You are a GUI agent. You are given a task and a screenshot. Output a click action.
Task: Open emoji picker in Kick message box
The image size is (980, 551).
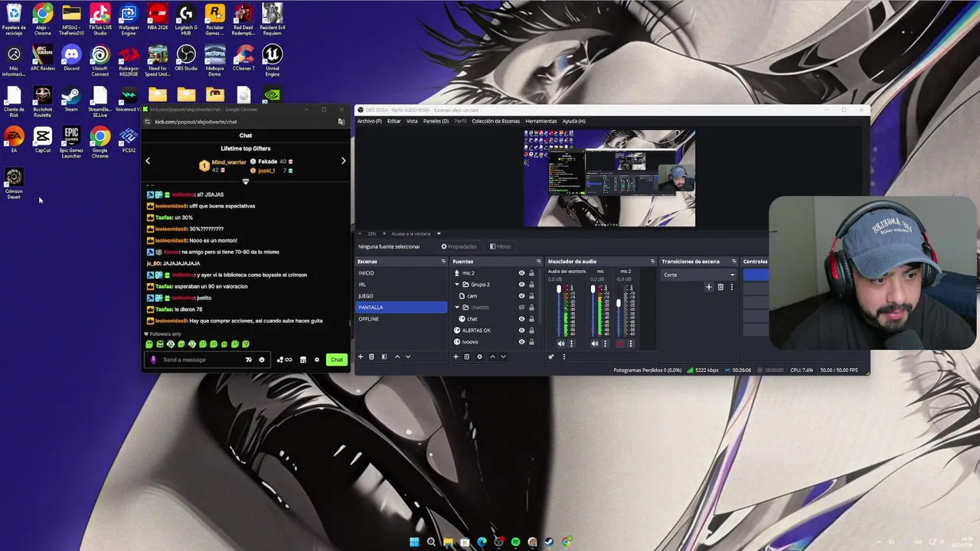(x=262, y=360)
